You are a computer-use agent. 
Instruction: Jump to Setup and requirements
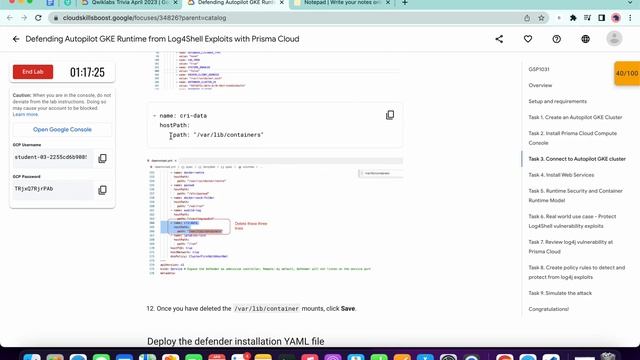click(x=557, y=101)
